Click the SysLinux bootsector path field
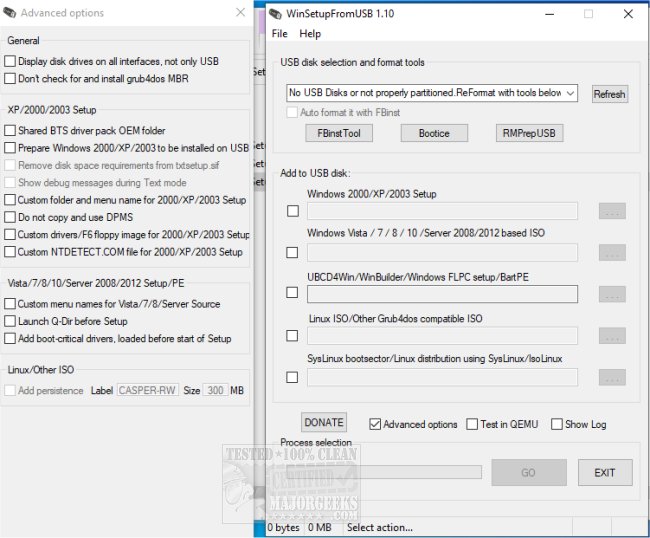 (442, 377)
